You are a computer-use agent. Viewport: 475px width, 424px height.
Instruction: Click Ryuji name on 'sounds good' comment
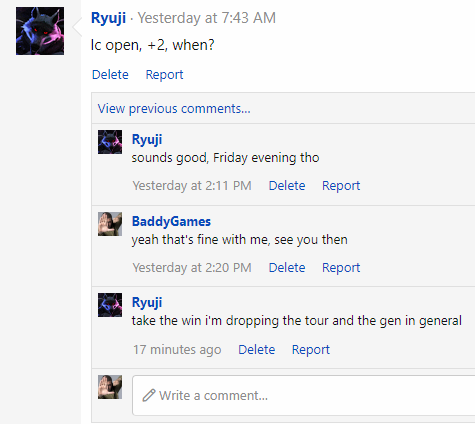(147, 140)
